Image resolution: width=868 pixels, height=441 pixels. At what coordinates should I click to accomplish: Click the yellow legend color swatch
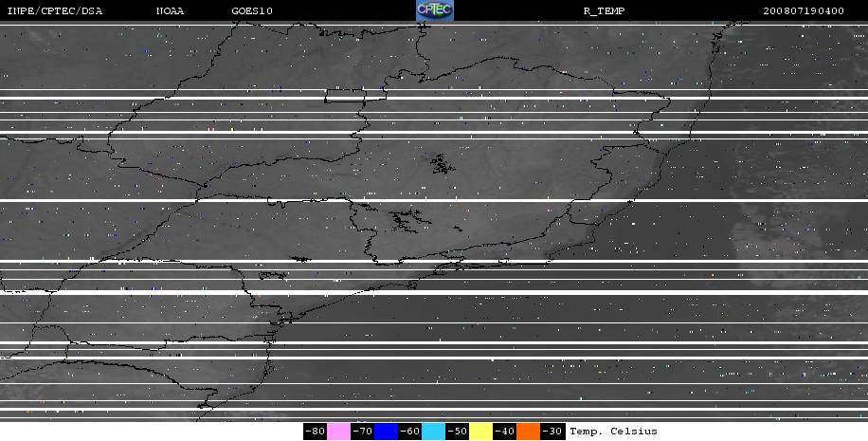481,432
